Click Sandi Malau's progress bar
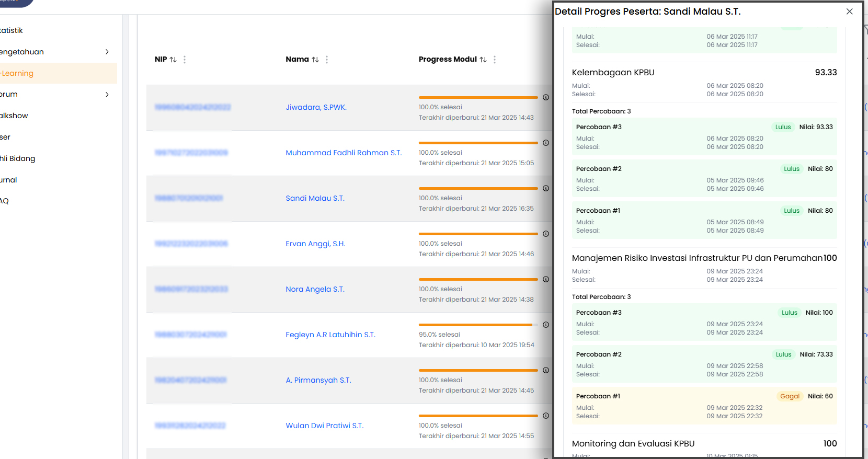The height and width of the screenshot is (459, 868). 478,188
